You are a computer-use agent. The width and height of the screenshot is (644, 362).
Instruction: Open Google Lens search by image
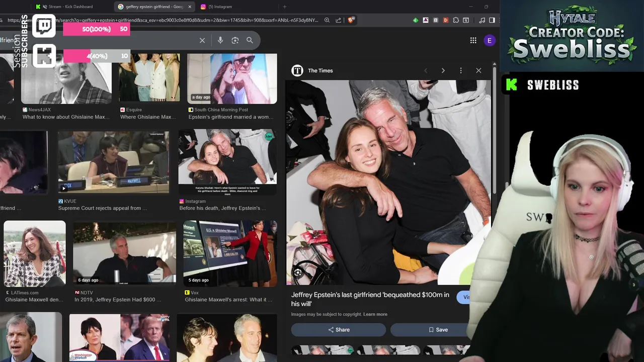tap(235, 40)
